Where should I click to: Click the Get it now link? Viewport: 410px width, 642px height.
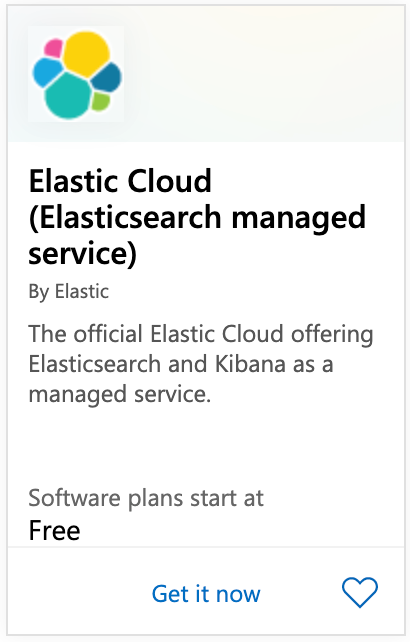pyautogui.click(x=206, y=594)
